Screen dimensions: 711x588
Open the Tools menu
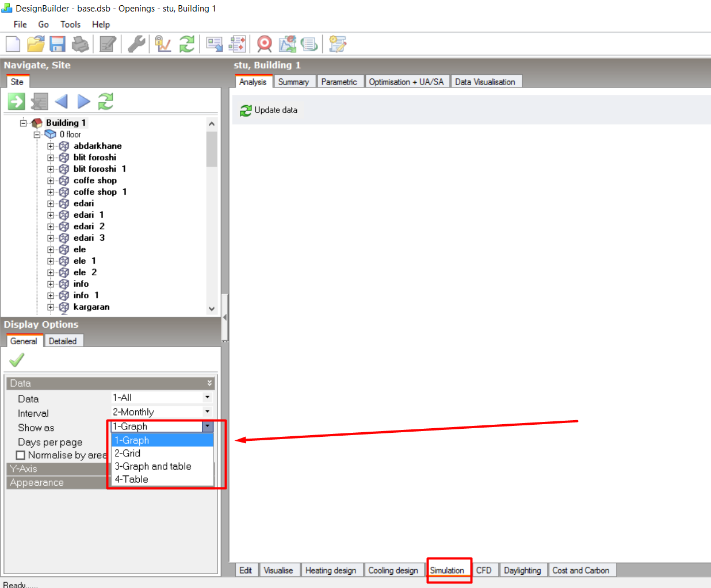click(70, 24)
